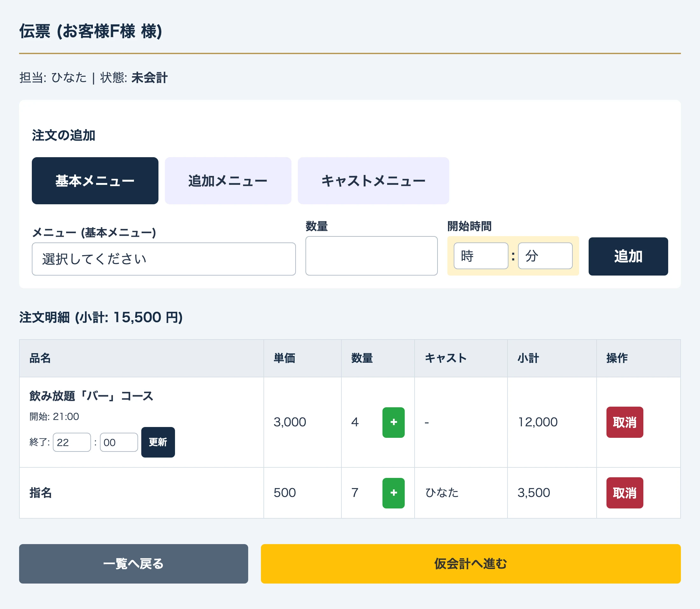Click the 注文の追加 section heading

[x=64, y=135]
